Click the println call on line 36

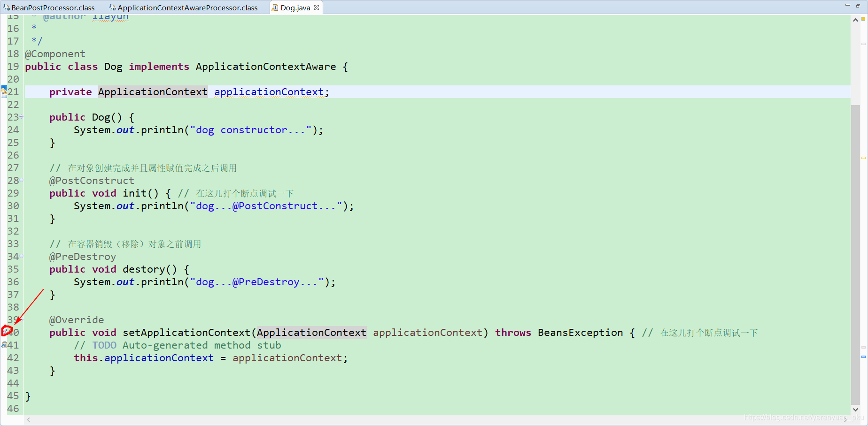click(x=162, y=282)
